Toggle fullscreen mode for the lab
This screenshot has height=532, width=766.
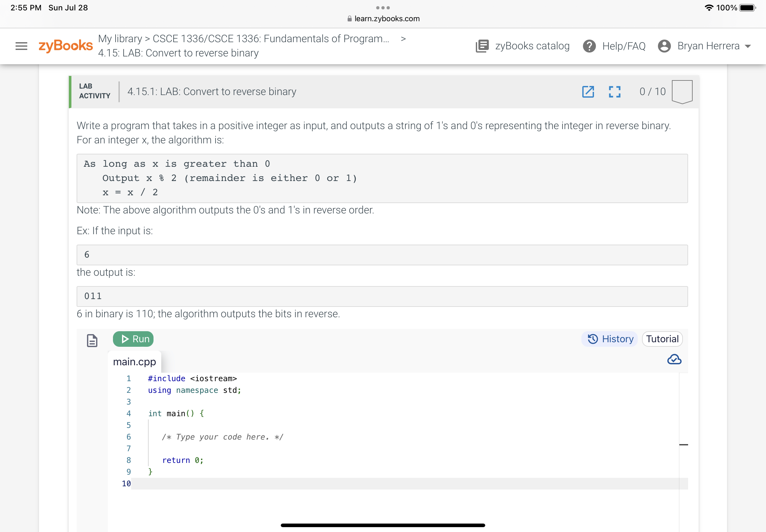[x=614, y=92]
